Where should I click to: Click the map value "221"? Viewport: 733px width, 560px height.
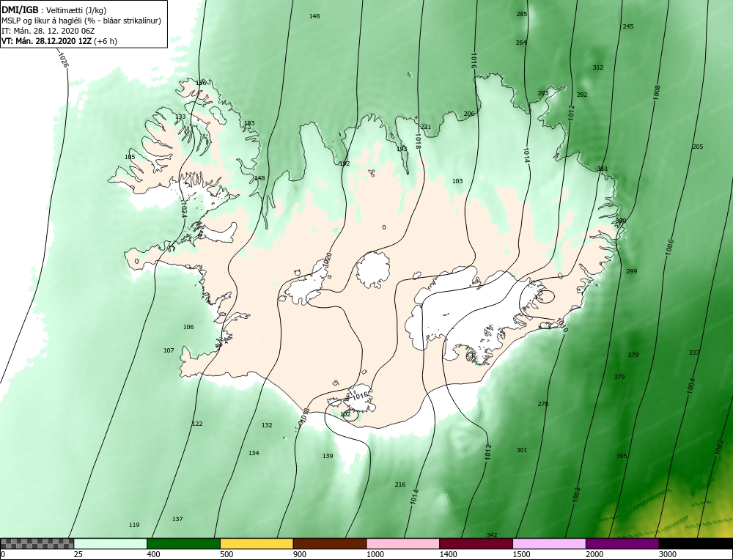(426, 127)
